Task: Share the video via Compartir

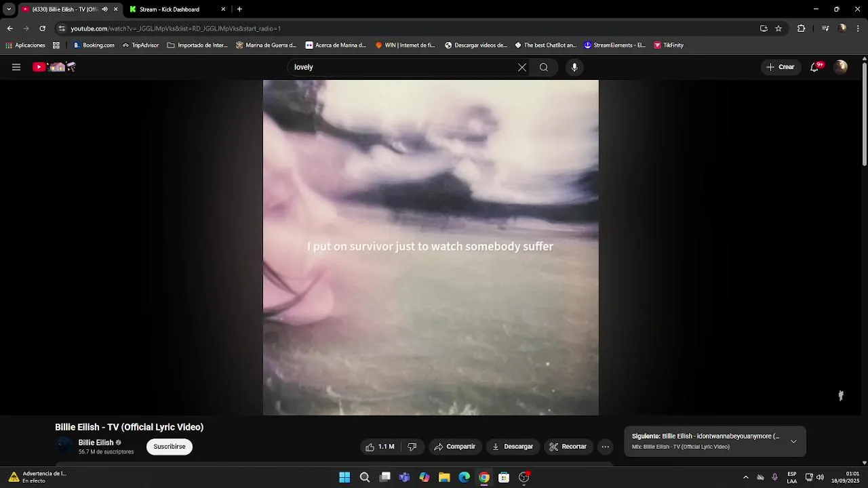Action: pyautogui.click(x=454, y=447)
